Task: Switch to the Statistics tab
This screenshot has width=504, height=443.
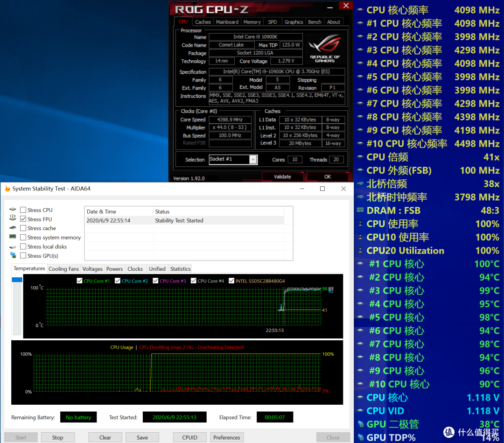Action: click(x=180, y=269)
